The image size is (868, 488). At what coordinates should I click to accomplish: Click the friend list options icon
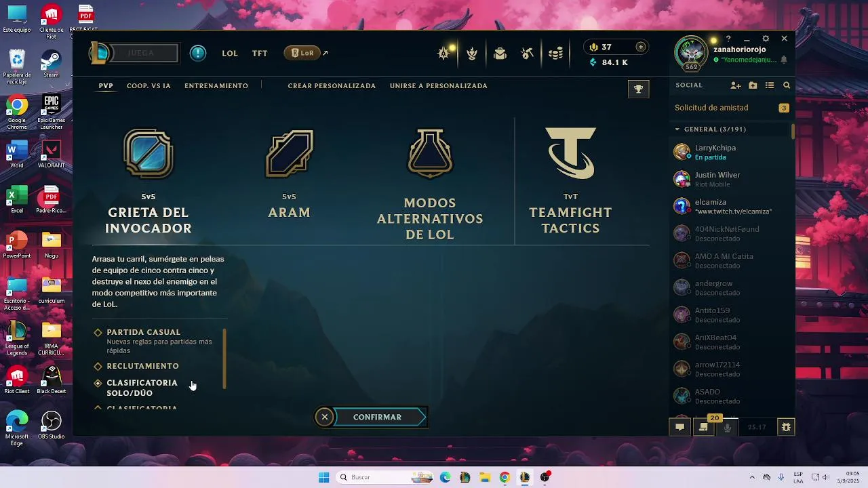tap(770, 85)
